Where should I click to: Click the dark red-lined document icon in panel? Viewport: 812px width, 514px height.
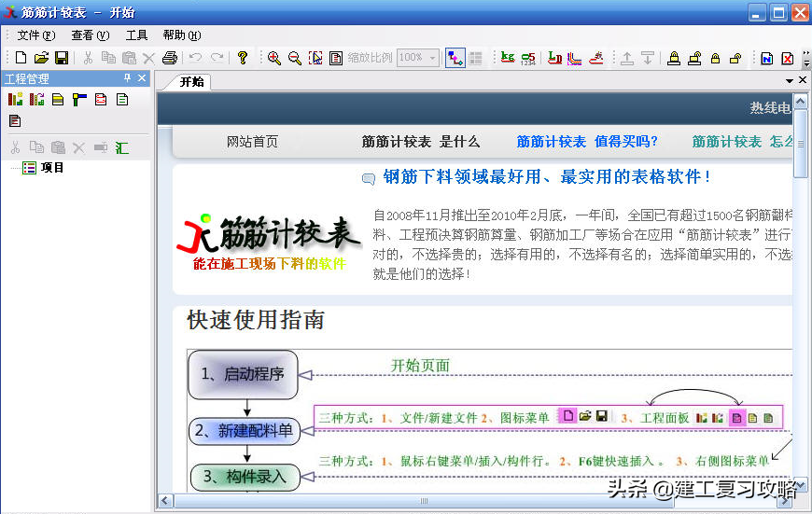[x=15, y=121]
